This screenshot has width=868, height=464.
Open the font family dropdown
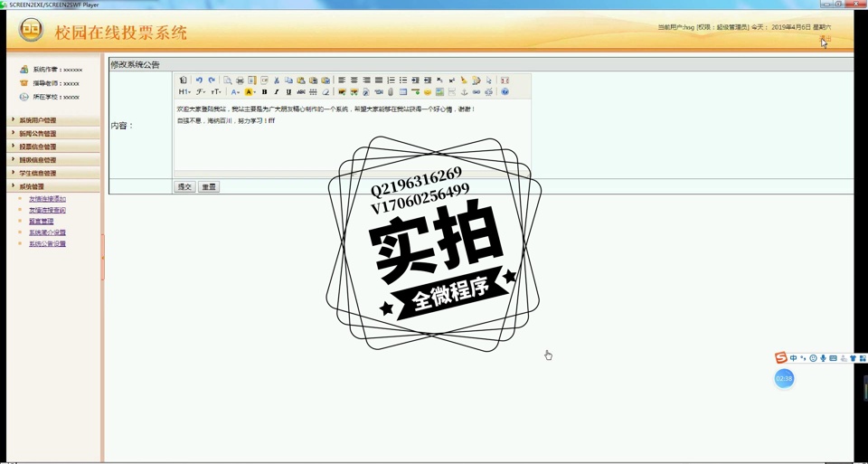tap(201, 92)
